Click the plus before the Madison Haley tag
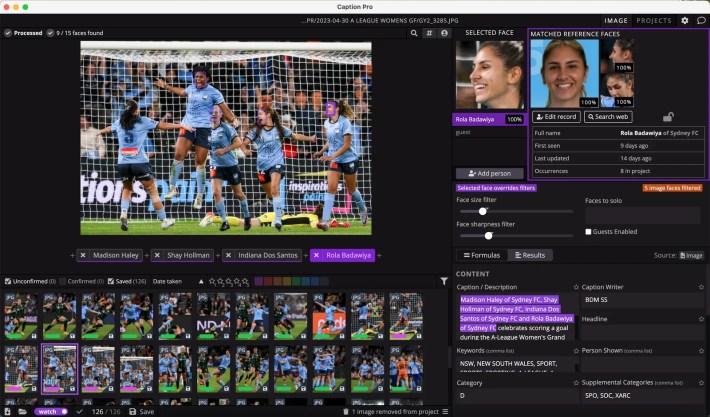Screen dimensions: 710x417 pos(72,255)
